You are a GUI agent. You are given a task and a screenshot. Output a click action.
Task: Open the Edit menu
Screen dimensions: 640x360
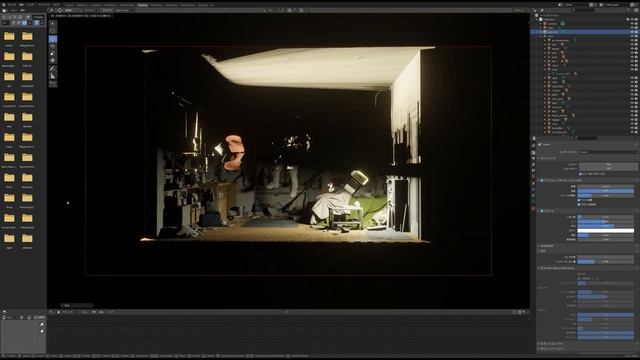point(21,5)
